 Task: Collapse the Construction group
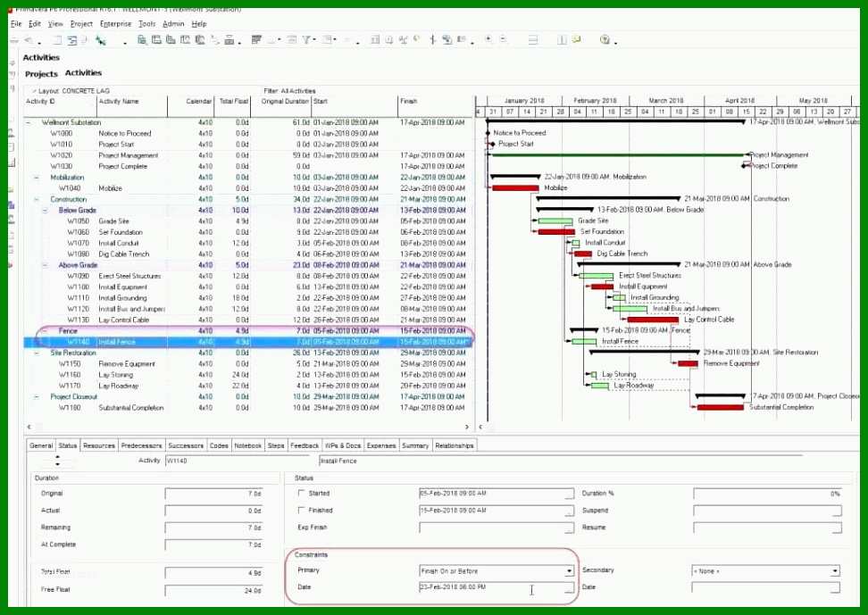pos(37,200)
